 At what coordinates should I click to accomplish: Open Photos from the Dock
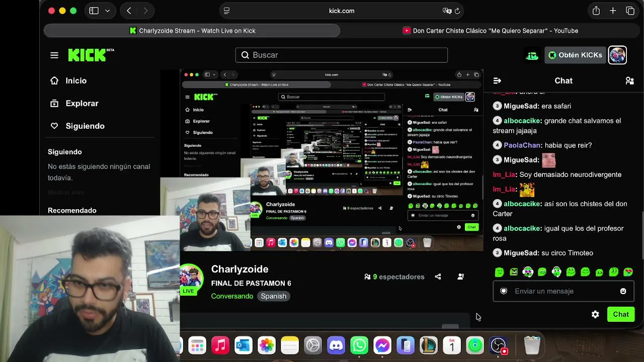(x=267, y=345)
